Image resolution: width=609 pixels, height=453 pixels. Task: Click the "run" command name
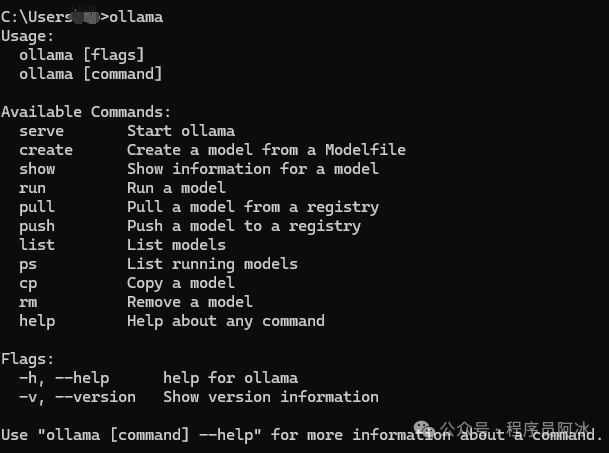click(32, 187)
